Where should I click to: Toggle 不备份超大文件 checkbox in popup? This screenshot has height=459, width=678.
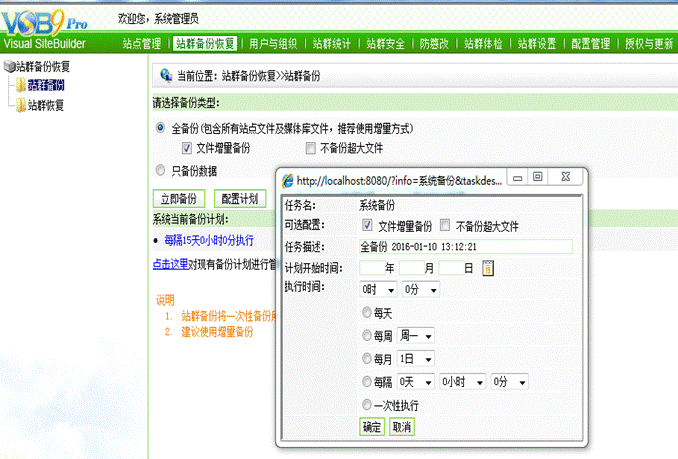[x=445, y=225]
